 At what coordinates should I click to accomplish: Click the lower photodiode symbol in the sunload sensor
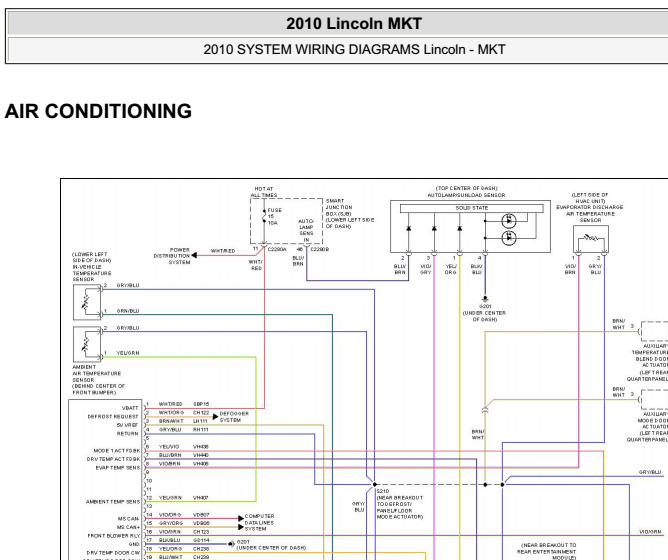click(509, 238)
